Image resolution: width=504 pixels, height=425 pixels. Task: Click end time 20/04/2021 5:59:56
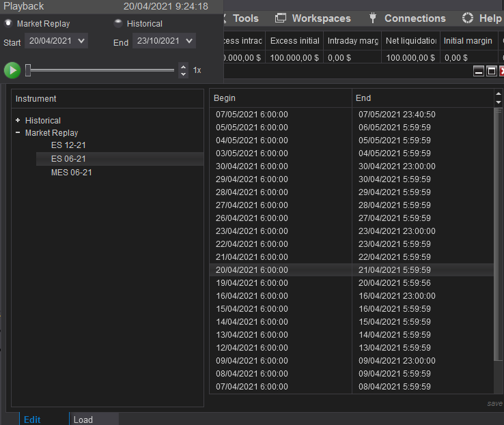pos(395,283)
